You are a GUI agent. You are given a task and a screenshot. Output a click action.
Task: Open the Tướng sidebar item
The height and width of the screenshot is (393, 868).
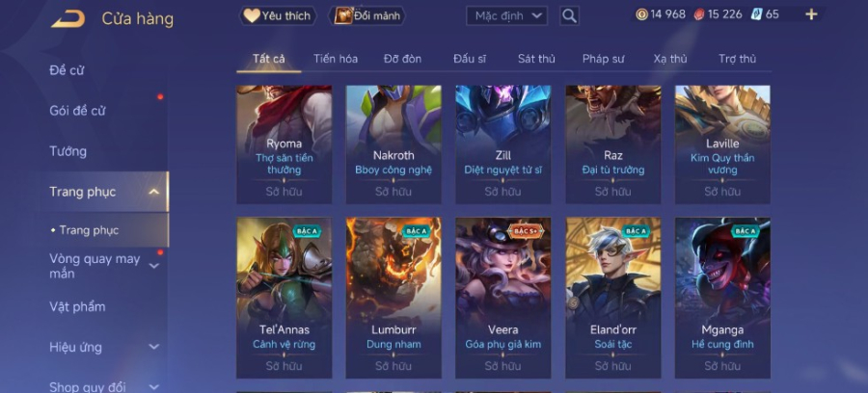click(68, 151)
